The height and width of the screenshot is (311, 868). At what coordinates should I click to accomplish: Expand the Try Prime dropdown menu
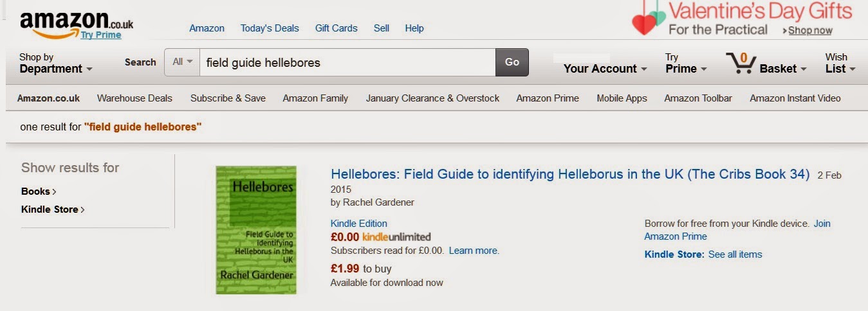click(685, 63)
